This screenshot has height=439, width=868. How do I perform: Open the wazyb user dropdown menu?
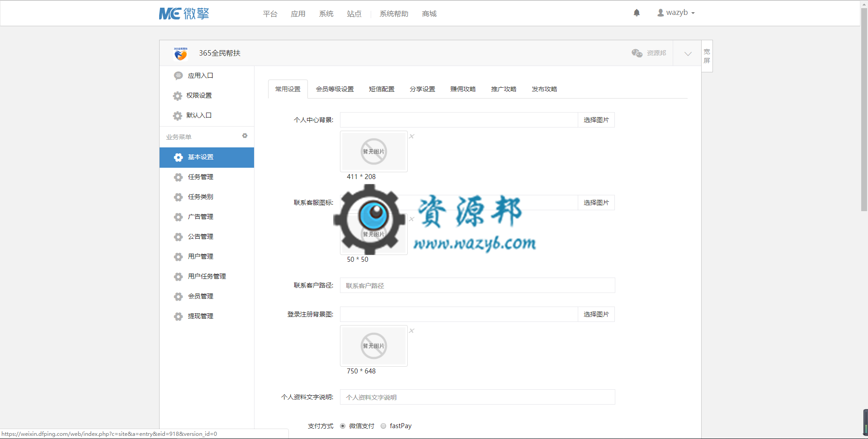(676, 13)
